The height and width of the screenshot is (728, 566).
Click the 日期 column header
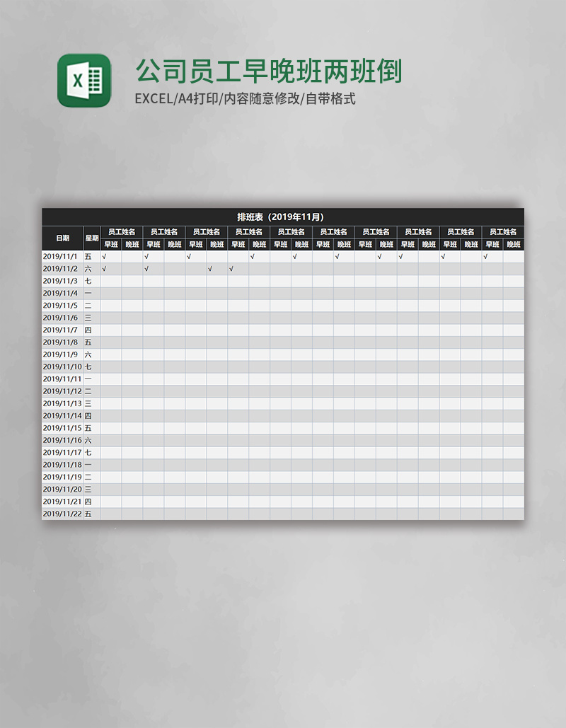pyautogui.click(x=62, y=238)
